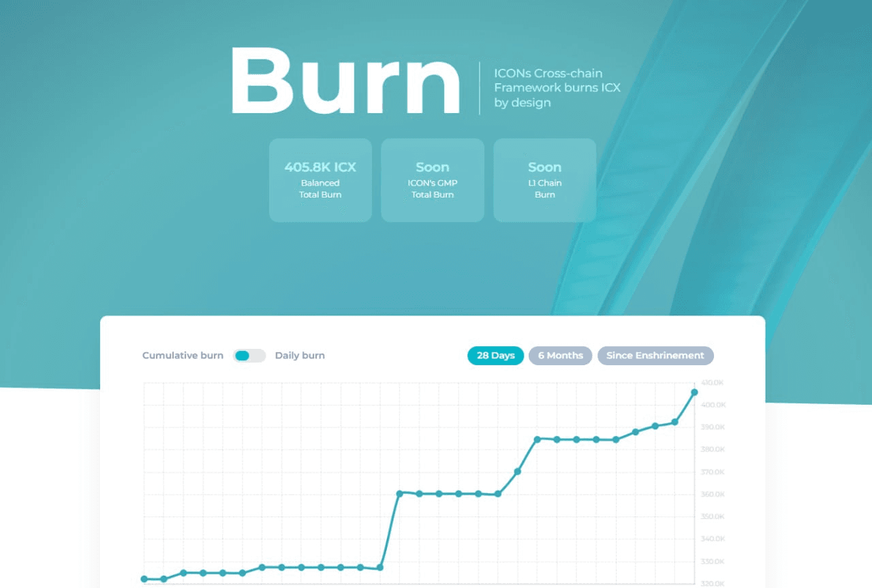Screen dimensions: 872x588
Task: Click the 330.0K axis label
Action: [713, 562]
